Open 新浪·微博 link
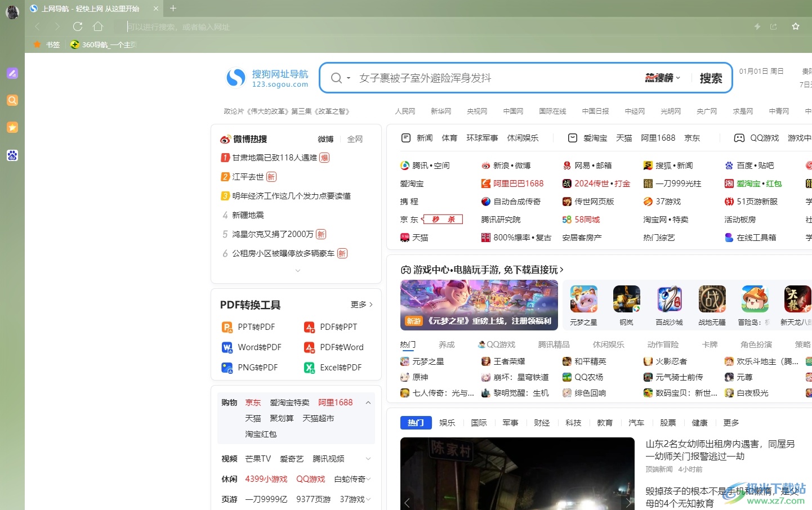Screen dimensions: 812x510 tap(506, 165)
